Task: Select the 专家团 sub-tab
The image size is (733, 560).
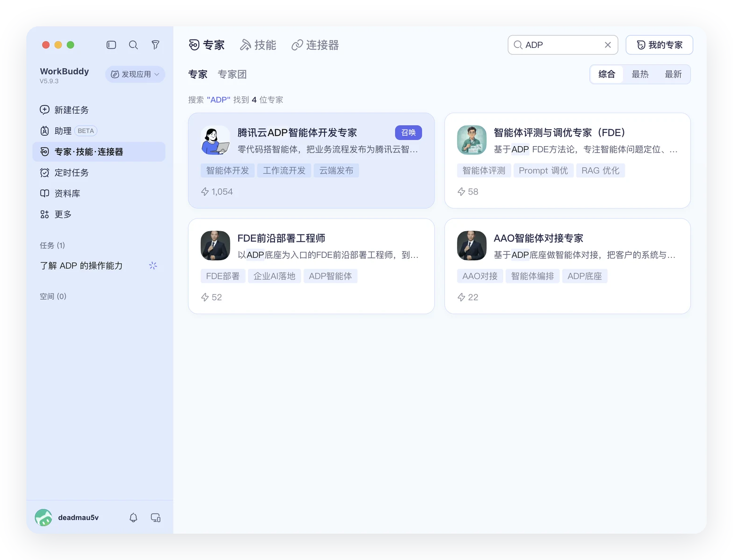Action: pyautogui.click(x=232, y=74)
